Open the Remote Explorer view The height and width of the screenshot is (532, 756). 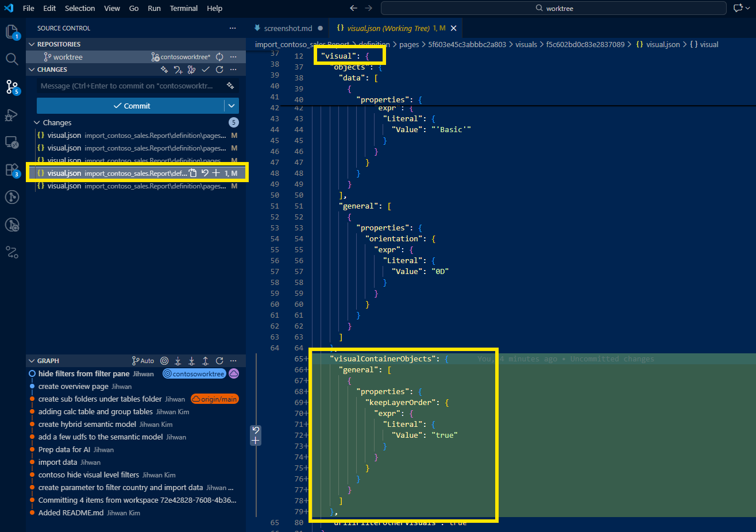tap(12, 142)
